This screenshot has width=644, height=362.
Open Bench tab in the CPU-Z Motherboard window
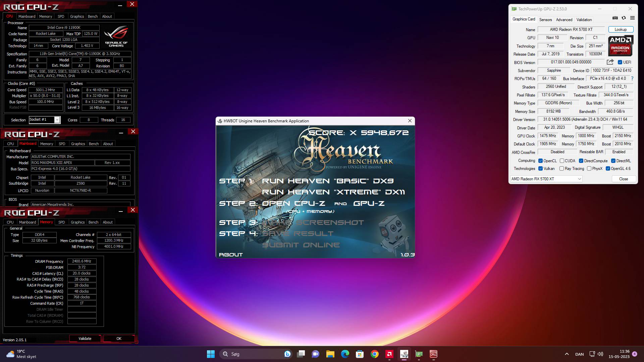94,144
